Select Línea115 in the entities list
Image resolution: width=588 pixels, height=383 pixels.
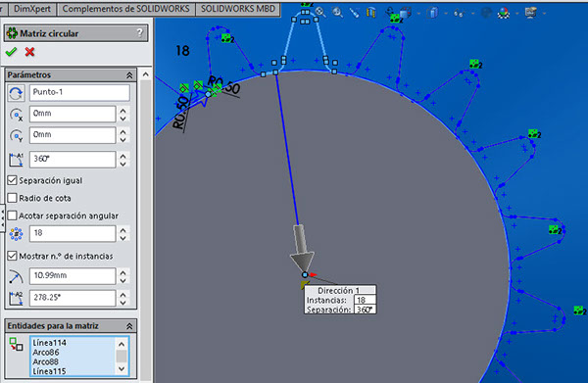click(x=50, y=371)
